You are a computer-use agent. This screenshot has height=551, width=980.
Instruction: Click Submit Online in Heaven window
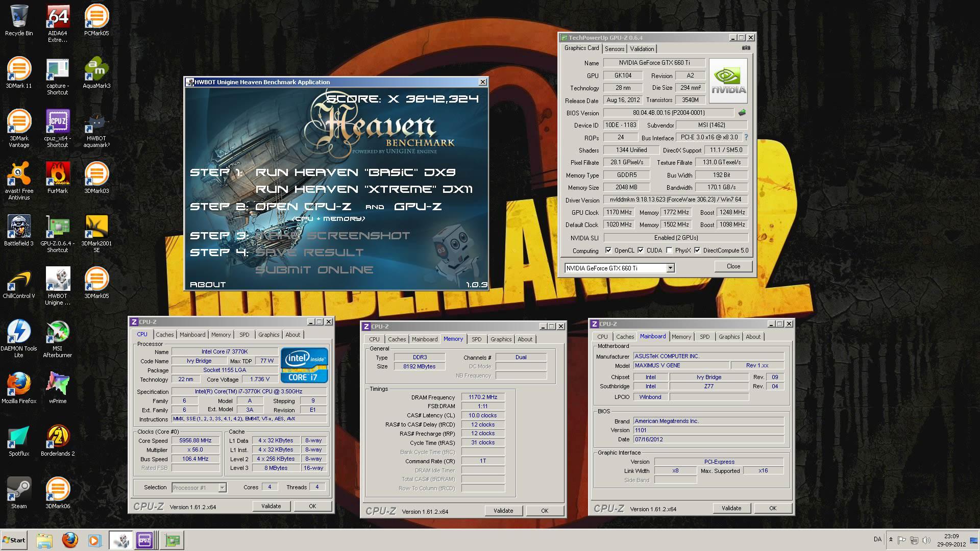coord(314,270)
